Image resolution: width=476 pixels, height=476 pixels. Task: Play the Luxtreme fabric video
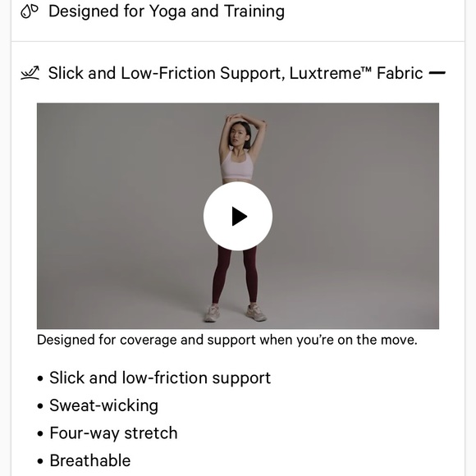coord(238,216)
